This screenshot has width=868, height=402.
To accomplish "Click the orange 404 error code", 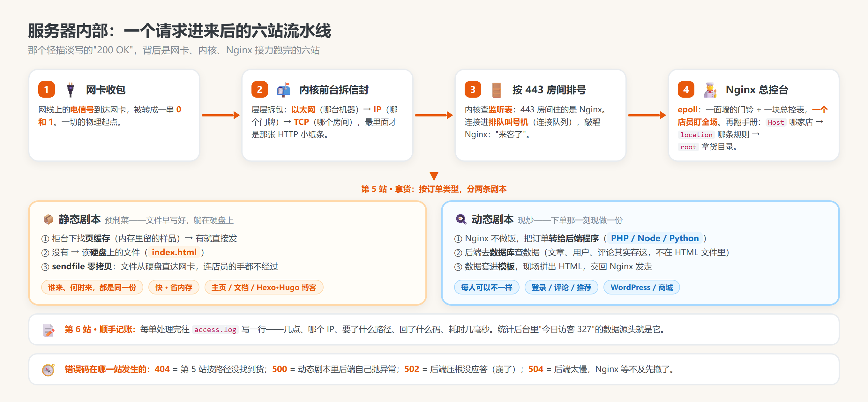I will coord(162,369).
